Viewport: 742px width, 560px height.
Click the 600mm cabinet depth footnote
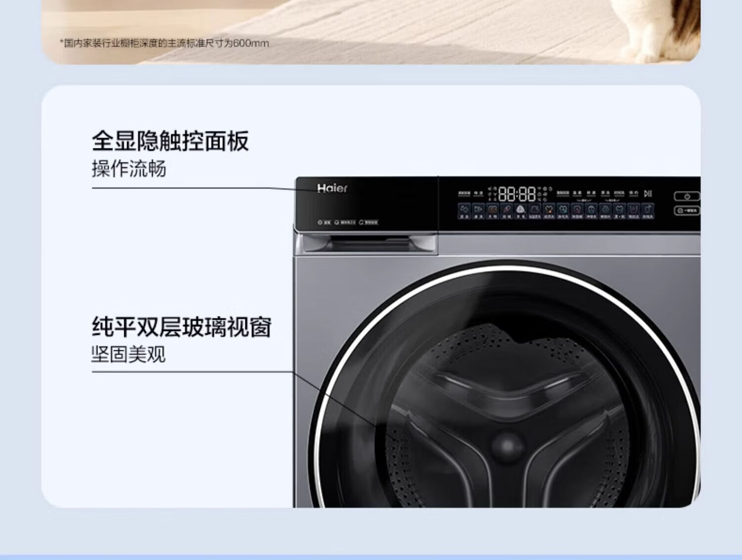tap(165, 43)
